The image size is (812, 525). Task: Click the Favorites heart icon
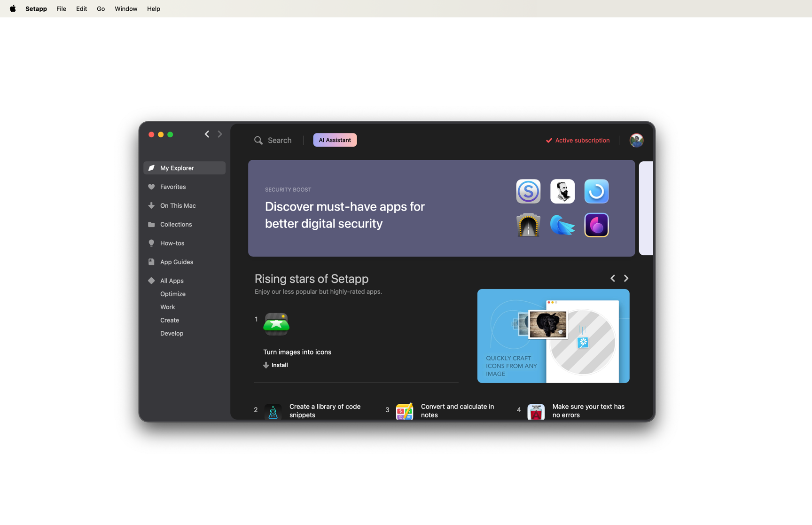tap(151, 187)
